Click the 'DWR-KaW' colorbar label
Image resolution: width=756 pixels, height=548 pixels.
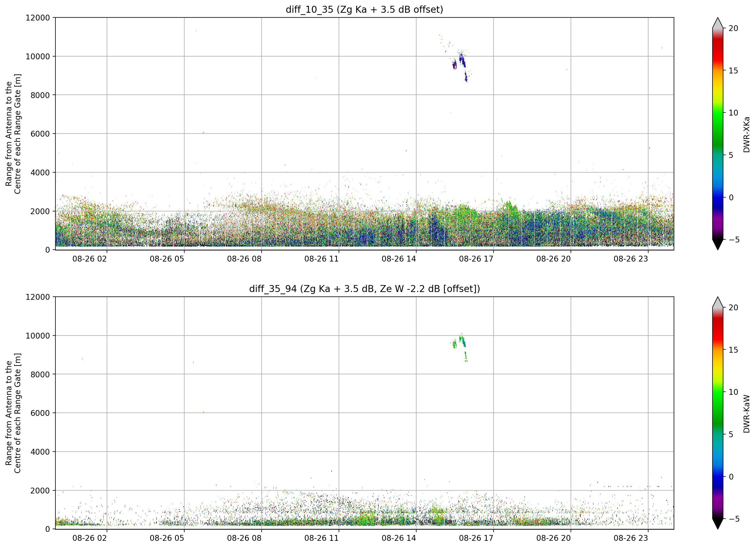[x=746, y=414]
